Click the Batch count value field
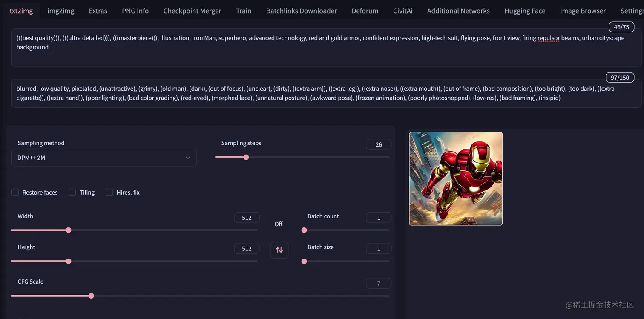 click(379, 218)
